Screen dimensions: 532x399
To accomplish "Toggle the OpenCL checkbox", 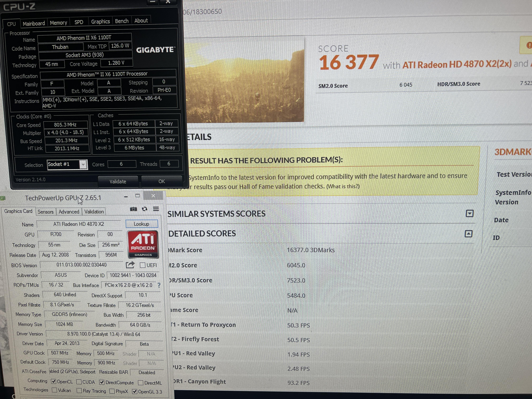I will click(54, 382).
